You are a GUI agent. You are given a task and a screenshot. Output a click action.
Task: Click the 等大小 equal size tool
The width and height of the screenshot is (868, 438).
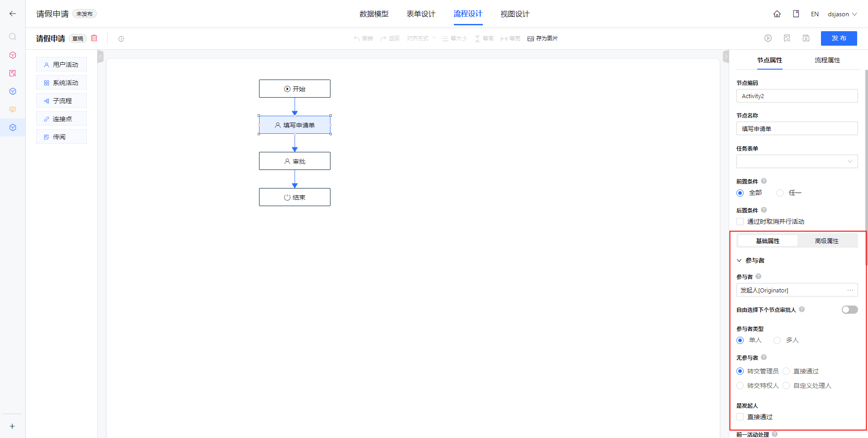click(x=455, y=38)
